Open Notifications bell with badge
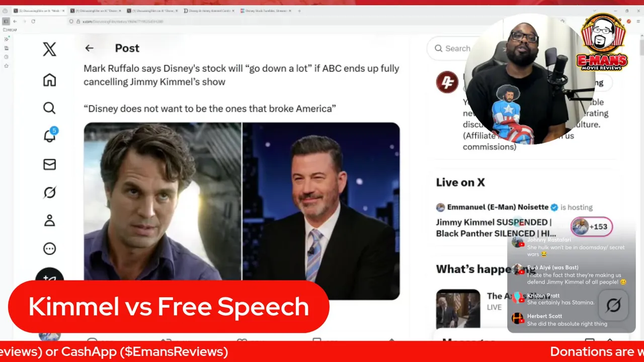 pyautogui.click(x=50, y=135)
